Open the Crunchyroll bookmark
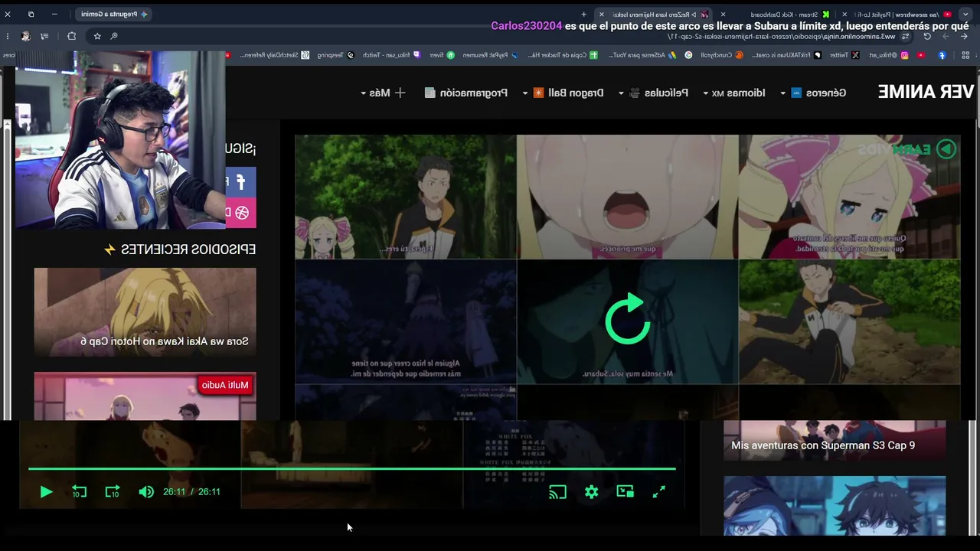The width and height of the screenshot is (980, 551). tap(723, 55)
